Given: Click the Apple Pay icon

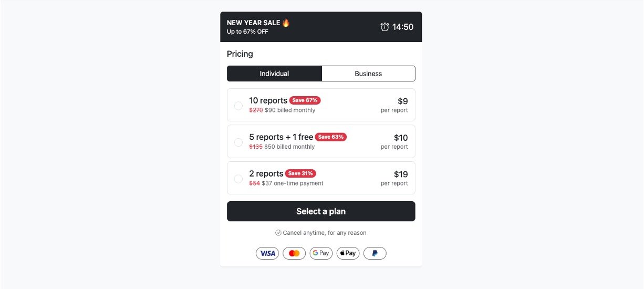Looking at the screenshot, I should (x=348, y=253).
